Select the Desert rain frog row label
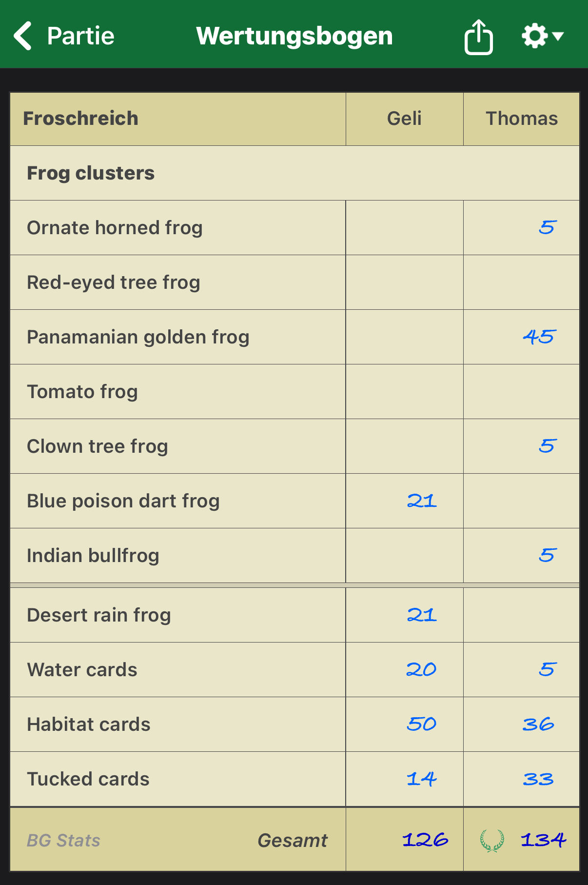The width and height of the screenshot is (588, 885). pyautogui.click(x=99, y=615)
